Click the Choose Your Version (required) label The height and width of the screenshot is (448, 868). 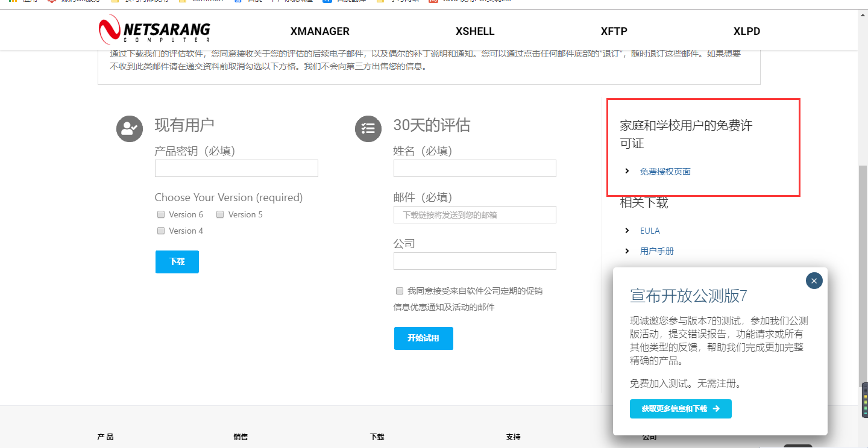228,198
